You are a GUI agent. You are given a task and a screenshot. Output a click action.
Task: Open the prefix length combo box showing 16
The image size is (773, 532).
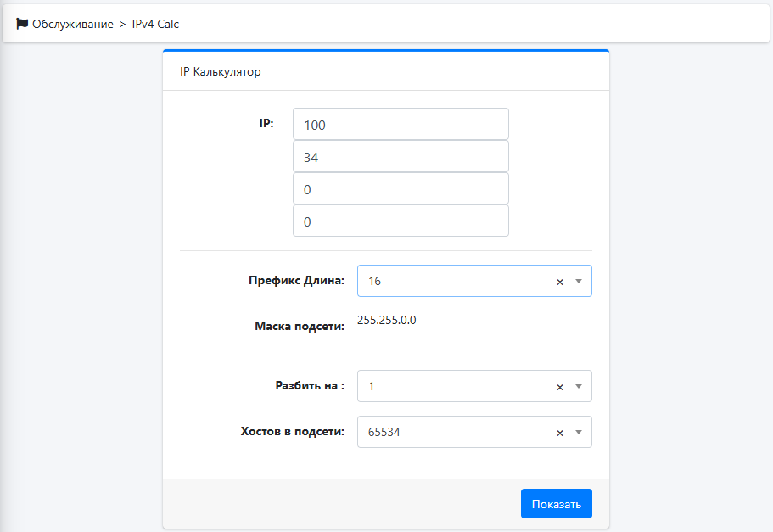(x=474, y=281)
